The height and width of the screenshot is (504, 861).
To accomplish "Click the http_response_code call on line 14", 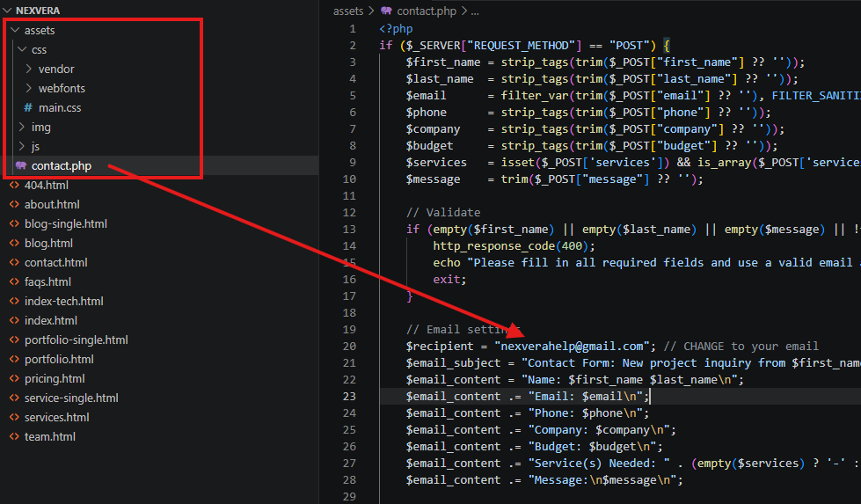I will [493, 246].
